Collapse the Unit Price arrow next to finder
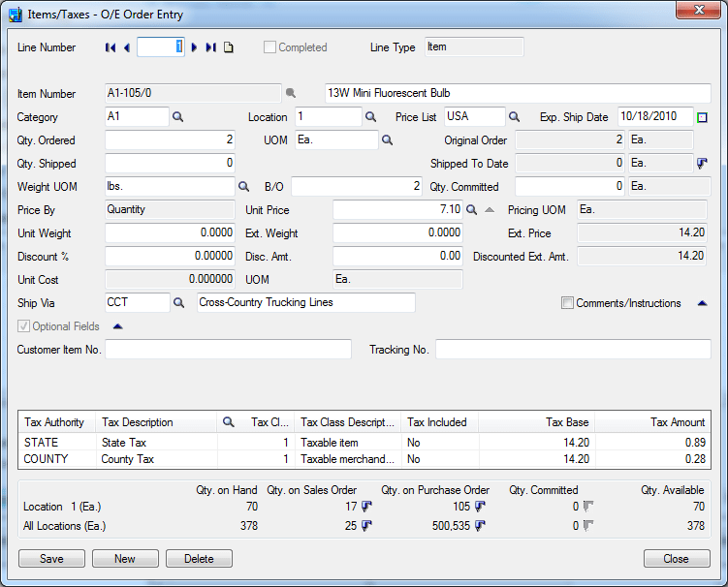 pos(490,210)
